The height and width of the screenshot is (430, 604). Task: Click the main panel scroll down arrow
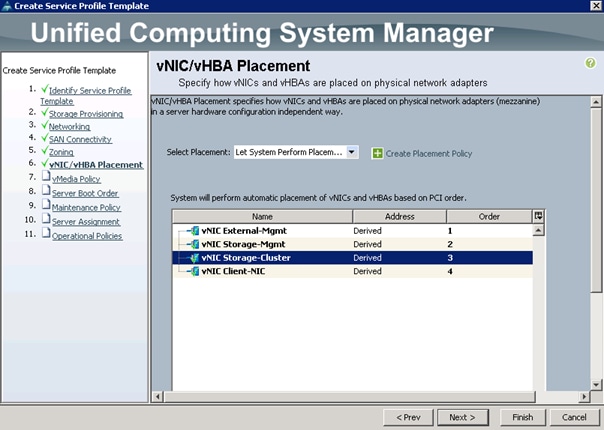tap(596, 384)
